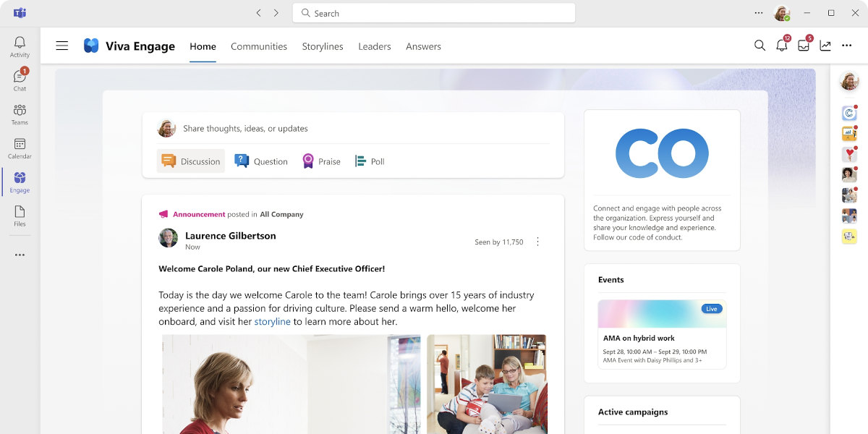868x434 pixels.
Task: Click the Active campaigns heading
Action: point(633,412)
